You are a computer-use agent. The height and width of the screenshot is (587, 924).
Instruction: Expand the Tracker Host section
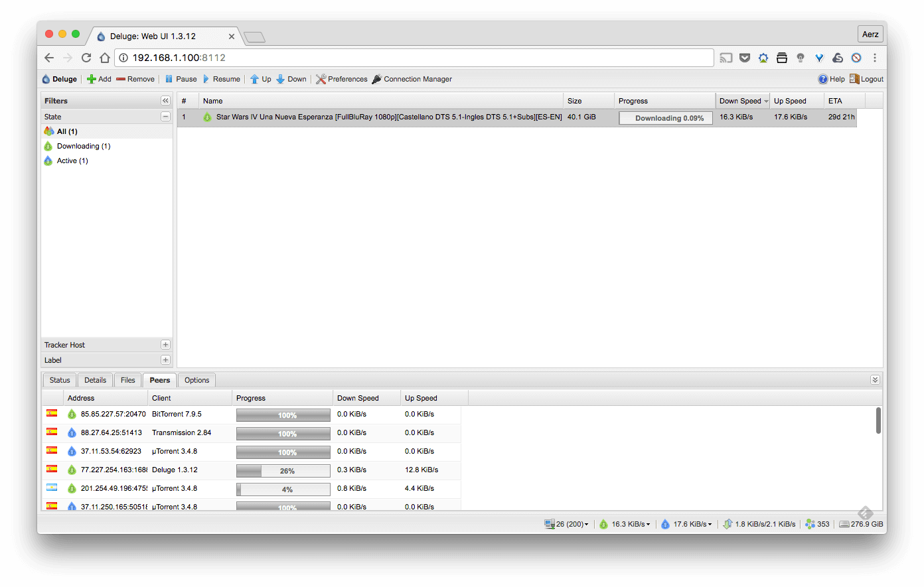click(x=165, y=345)
